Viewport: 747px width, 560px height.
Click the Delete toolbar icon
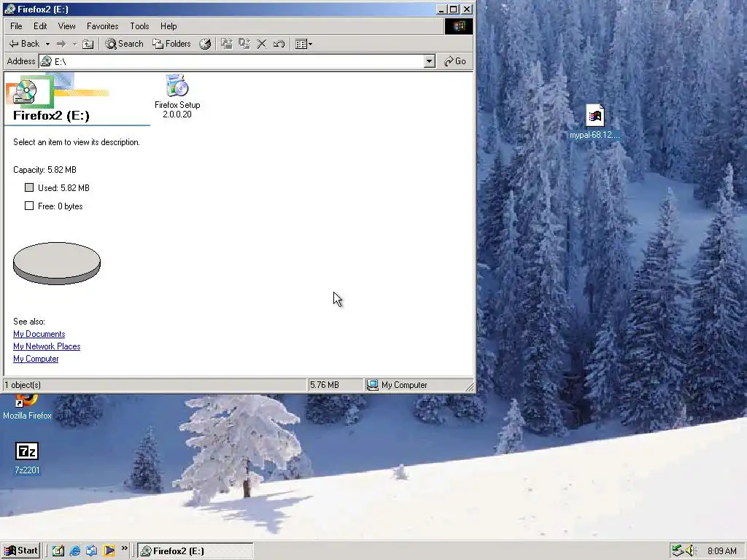coord(262,44)
